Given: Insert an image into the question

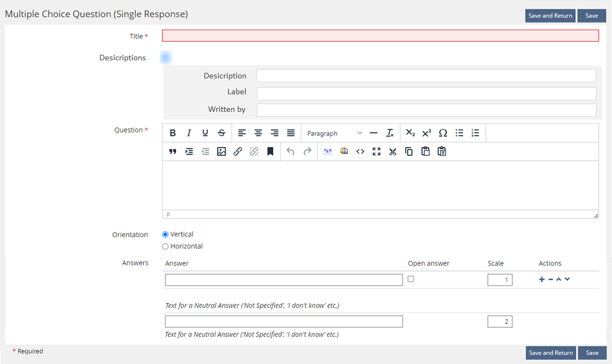Looking at the screenshot, I should tap(221, 152).
